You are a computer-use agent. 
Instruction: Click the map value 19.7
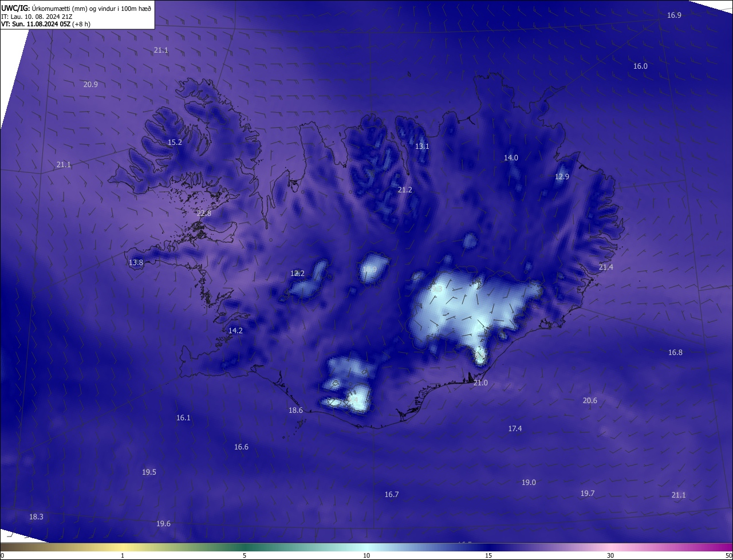click(x=588, y=494)
